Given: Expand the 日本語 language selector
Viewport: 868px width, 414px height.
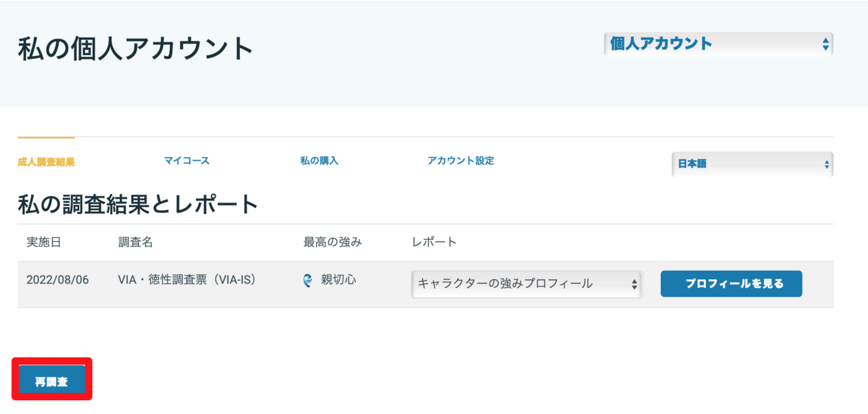Looking at the screenshot, I should click(x=752, y=164).
